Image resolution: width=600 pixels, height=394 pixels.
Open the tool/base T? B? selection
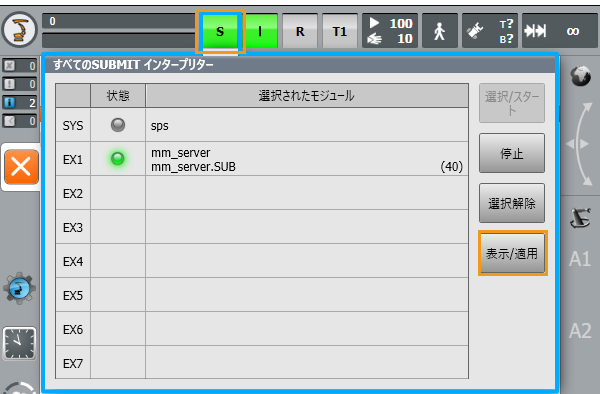point(490,31)
